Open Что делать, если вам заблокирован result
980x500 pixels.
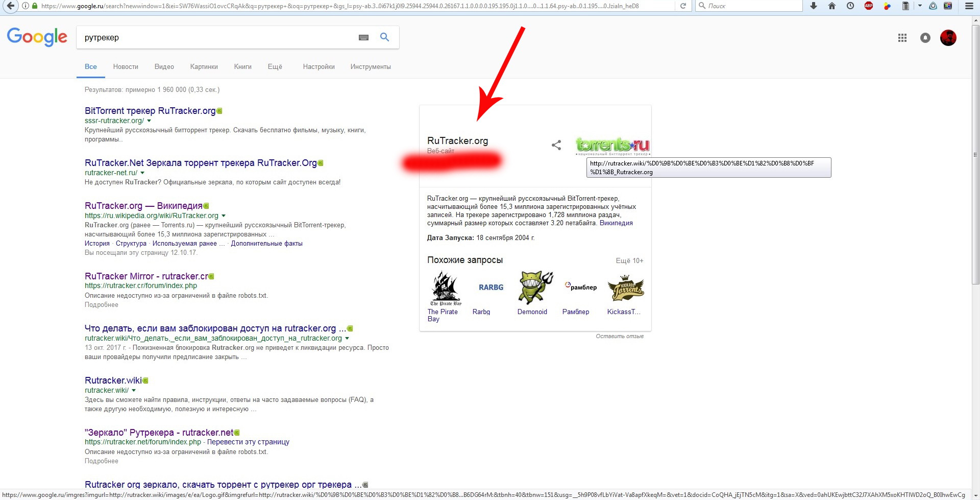click(215, 328)
